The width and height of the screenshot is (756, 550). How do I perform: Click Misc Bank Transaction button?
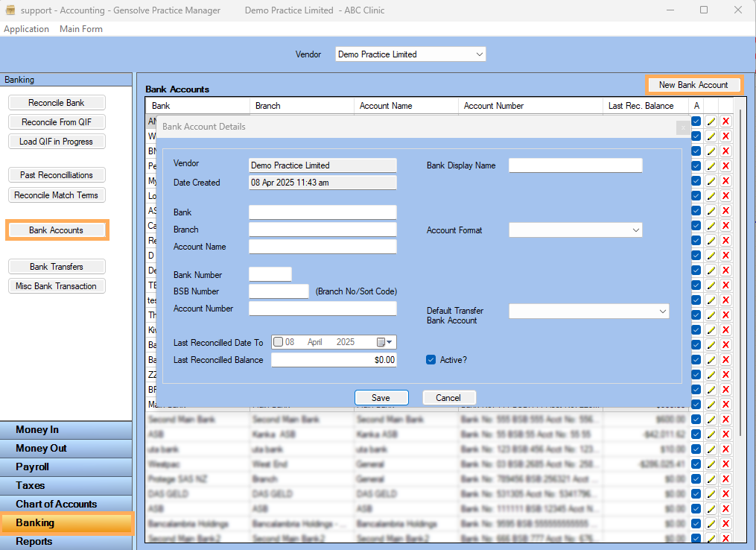(57, 286)
